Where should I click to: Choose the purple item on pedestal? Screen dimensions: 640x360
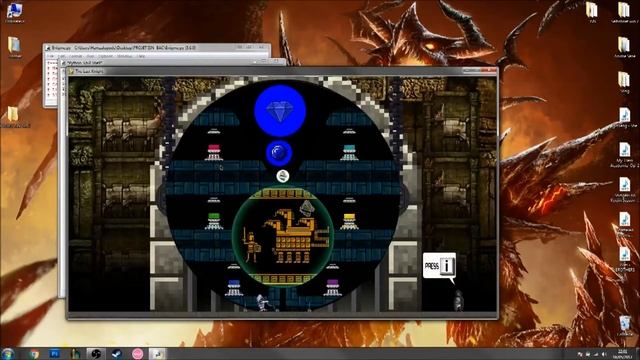(x=333, y=287)
